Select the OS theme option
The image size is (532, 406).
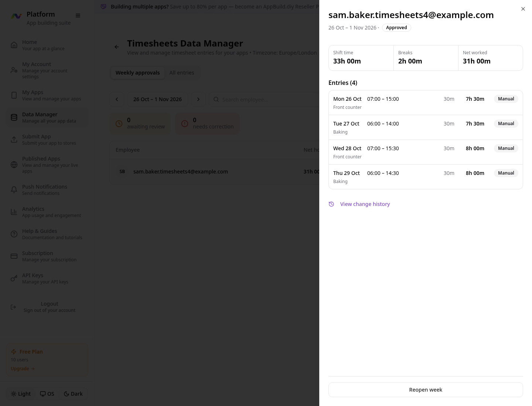click(x=47, y=394)
